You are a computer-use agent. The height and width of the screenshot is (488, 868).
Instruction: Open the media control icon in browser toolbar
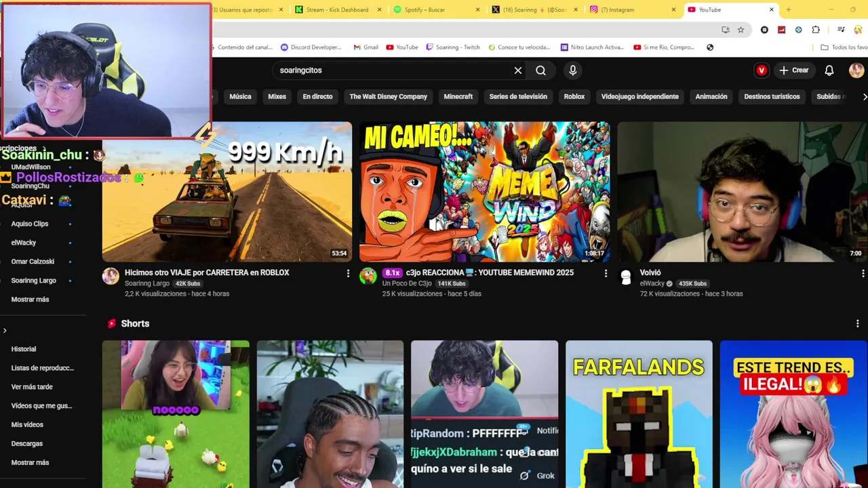click(841, 30)
